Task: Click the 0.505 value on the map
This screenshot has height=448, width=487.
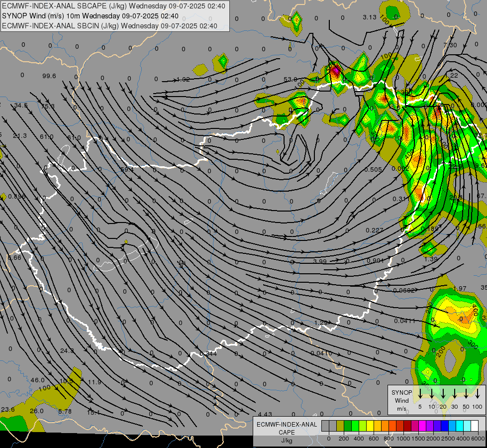Action: 373,169
